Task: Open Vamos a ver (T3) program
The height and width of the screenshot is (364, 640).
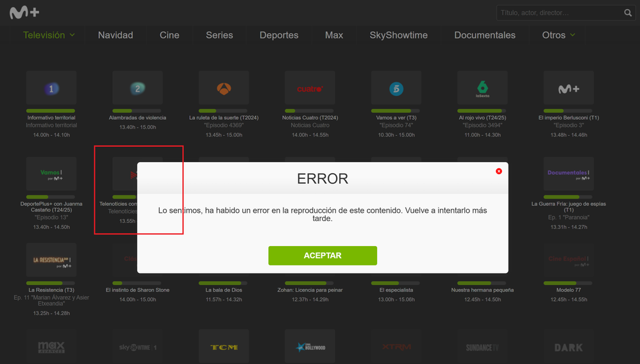Action: (x=396, y=117)
